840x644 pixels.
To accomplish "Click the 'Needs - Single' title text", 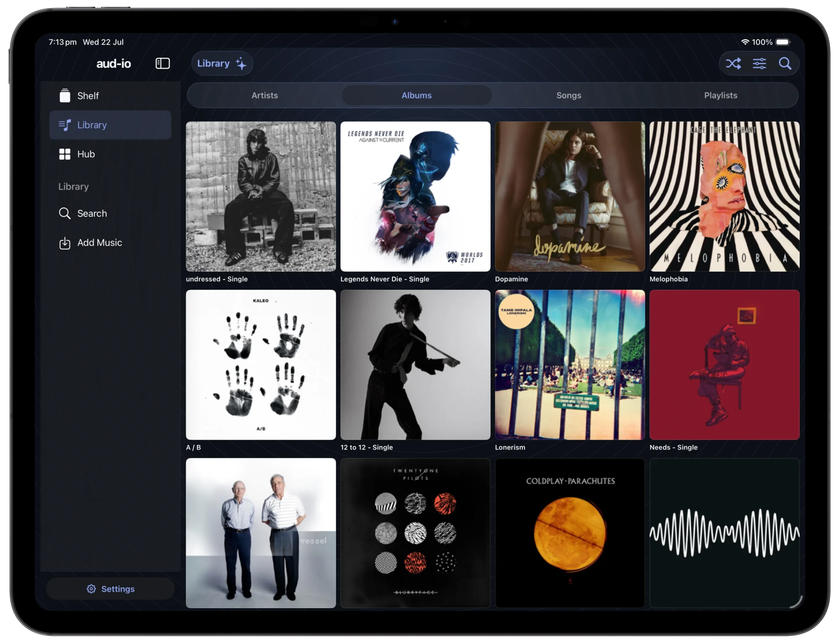I will pyautogui.click(x=673, y=447).
